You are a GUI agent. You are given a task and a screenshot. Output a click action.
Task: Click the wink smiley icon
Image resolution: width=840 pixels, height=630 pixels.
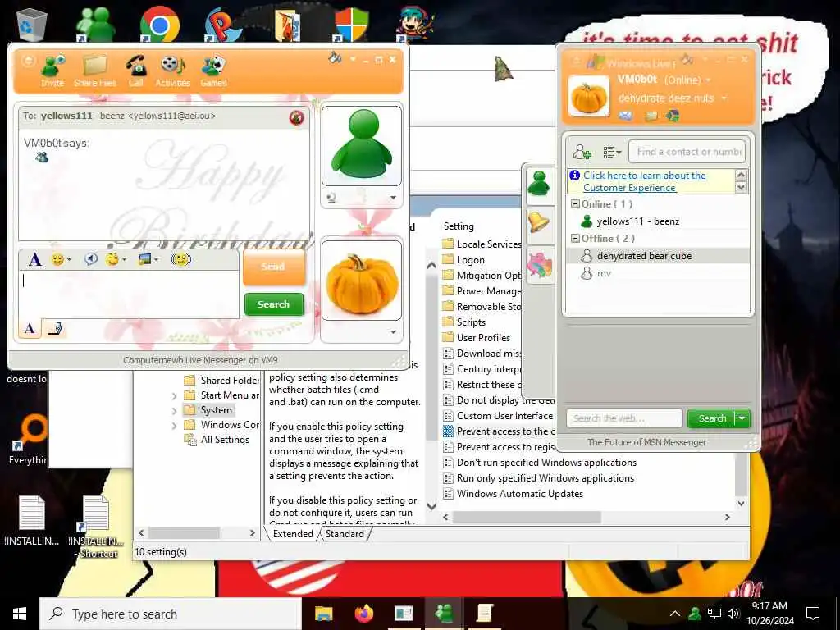click(112, 260)
